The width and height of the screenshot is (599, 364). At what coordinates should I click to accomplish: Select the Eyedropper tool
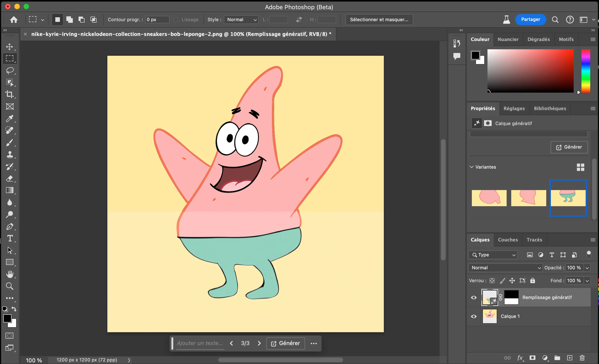pyautogui.click(x=10, y=118)
